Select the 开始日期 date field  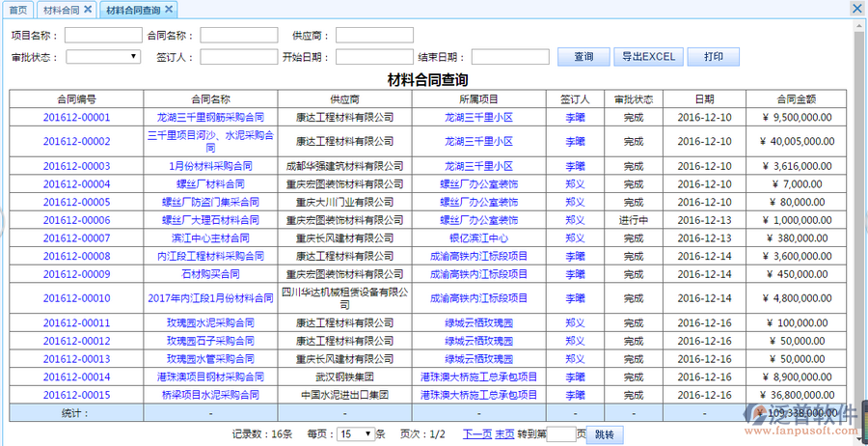pyautogui.click(x=374, y=57)
